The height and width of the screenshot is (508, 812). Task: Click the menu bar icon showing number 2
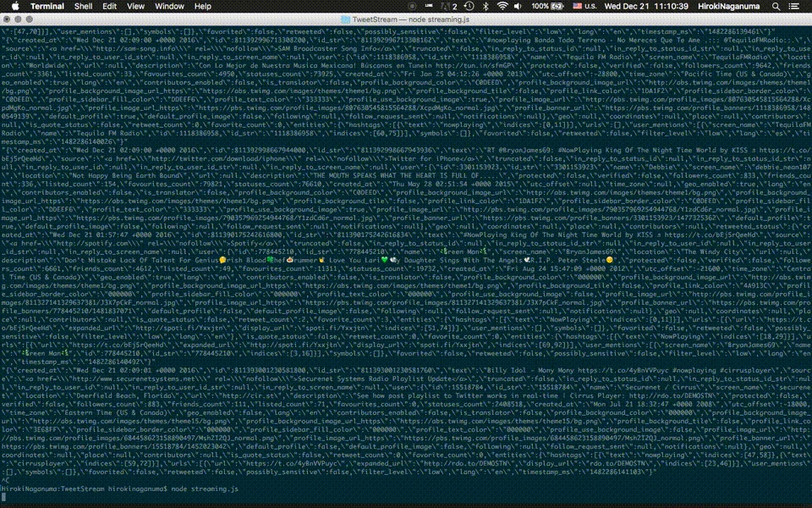pyautogui.click(x=448, y=6)
